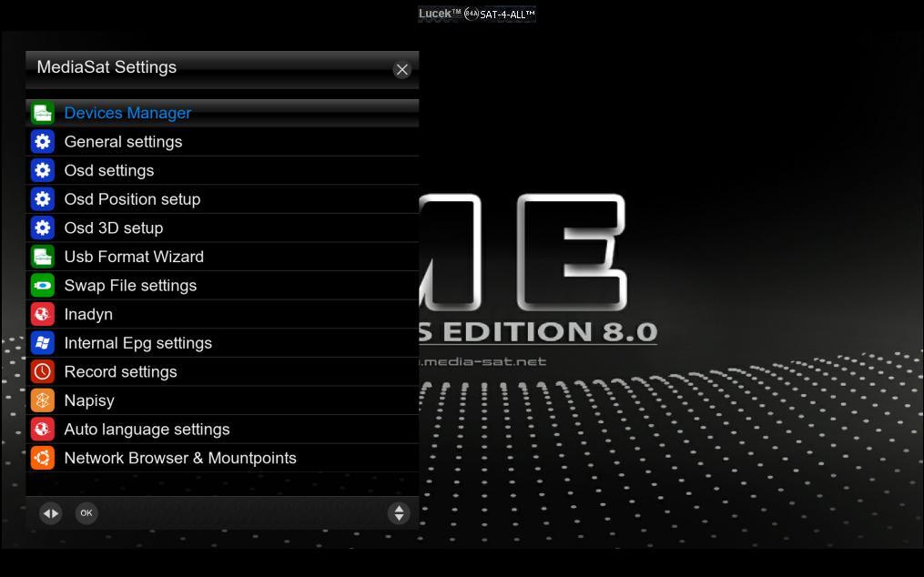Image resolution: width=924 pixels, height=577 pixels.
Task: Launch Usb Format Wizard entry
Action: tap(222, 257)
